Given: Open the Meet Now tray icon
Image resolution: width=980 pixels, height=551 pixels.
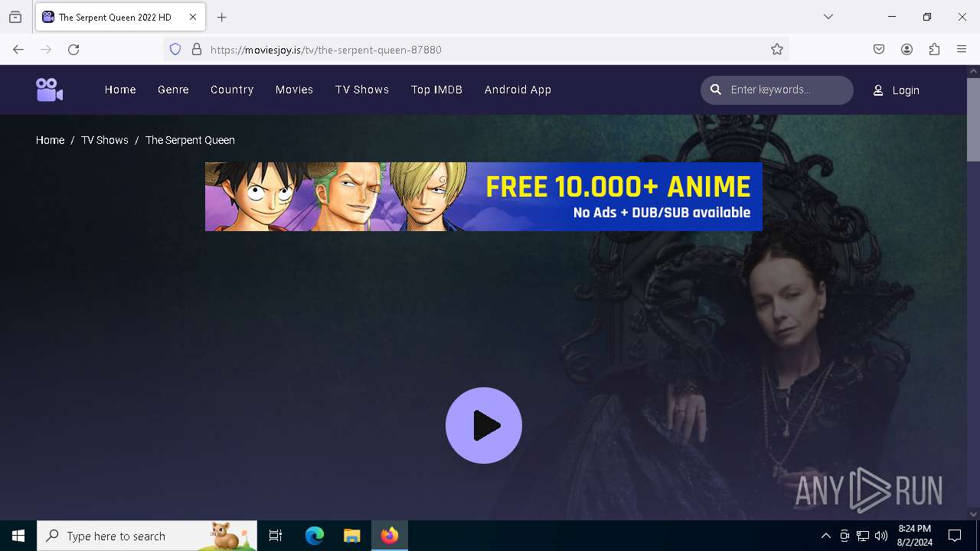Looking at the screenshot, I should coord(844,536).
